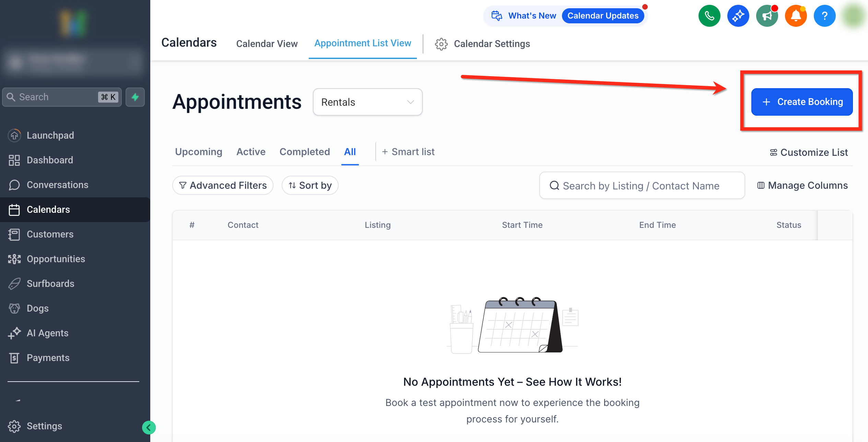Collapse sidebar with green arrow button
The width and height of the screenshot is (868, 442).
pos(149,427)
